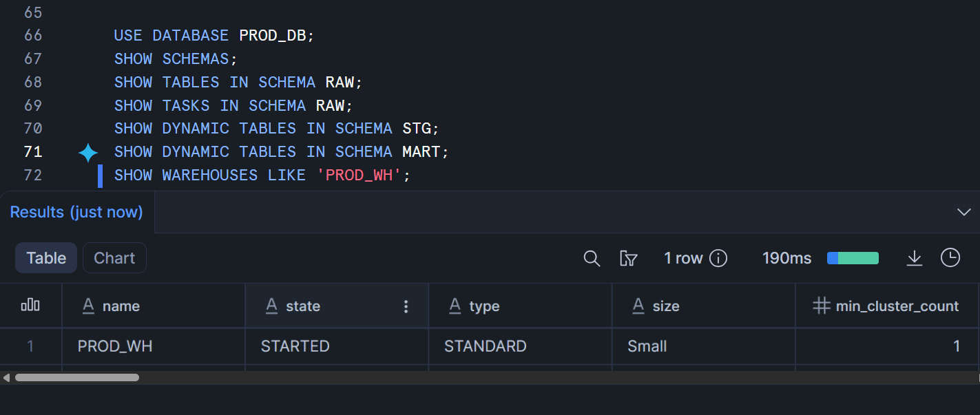Open the Results (just now) tab

(76, 212)
